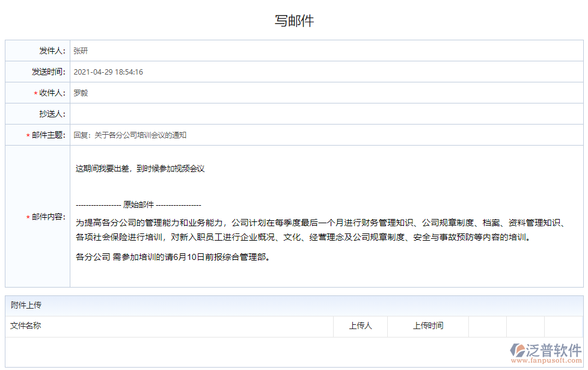This screenshot has width=588, height=370.
Task: Click the empty 抄送人 CC field
Action: (x=180, y=114)
